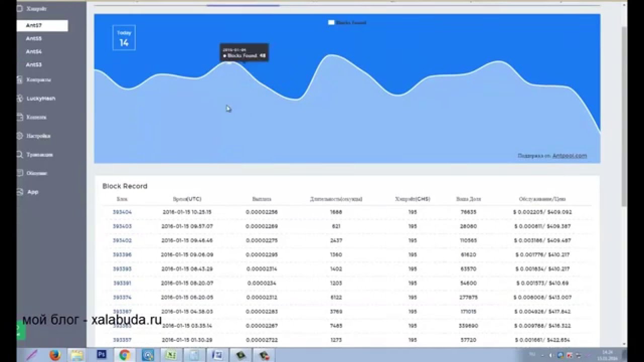Select the AntS4 hashrate item

tap(34, 51)
